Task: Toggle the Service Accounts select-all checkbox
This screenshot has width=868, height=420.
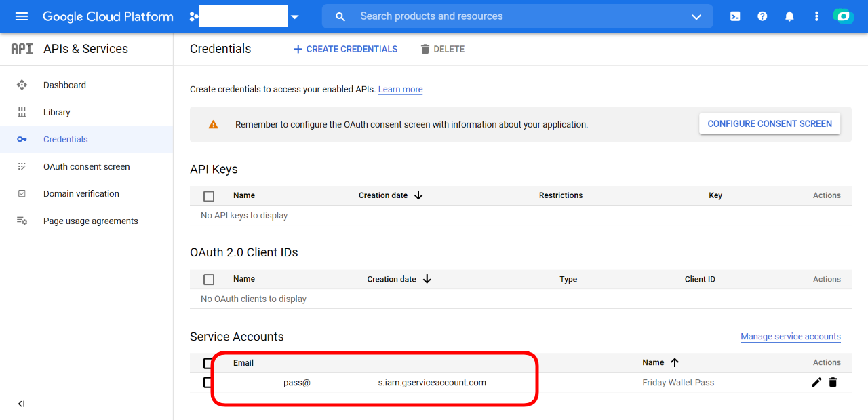Action: pos(208,363)
